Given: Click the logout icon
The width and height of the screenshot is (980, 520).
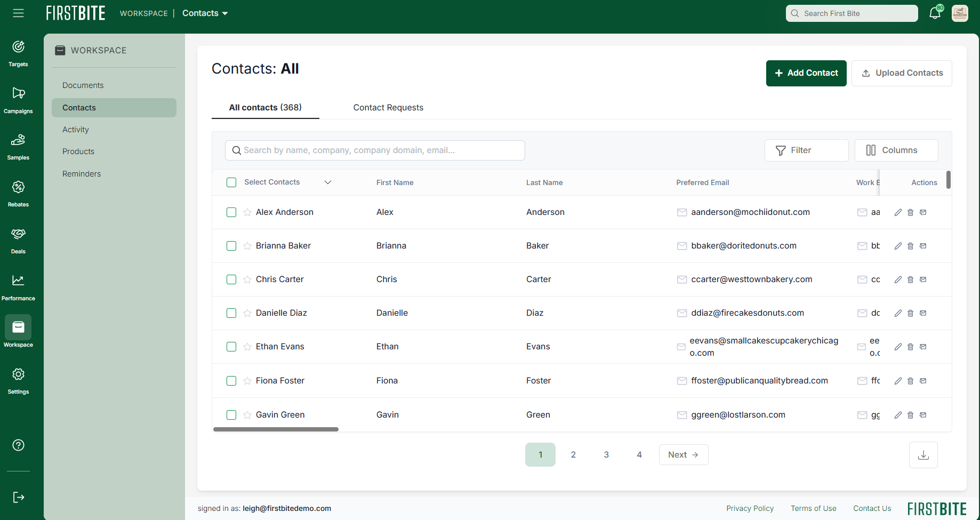Looking at the screenshot, I should pyautogui.click(x=18, y=498).
